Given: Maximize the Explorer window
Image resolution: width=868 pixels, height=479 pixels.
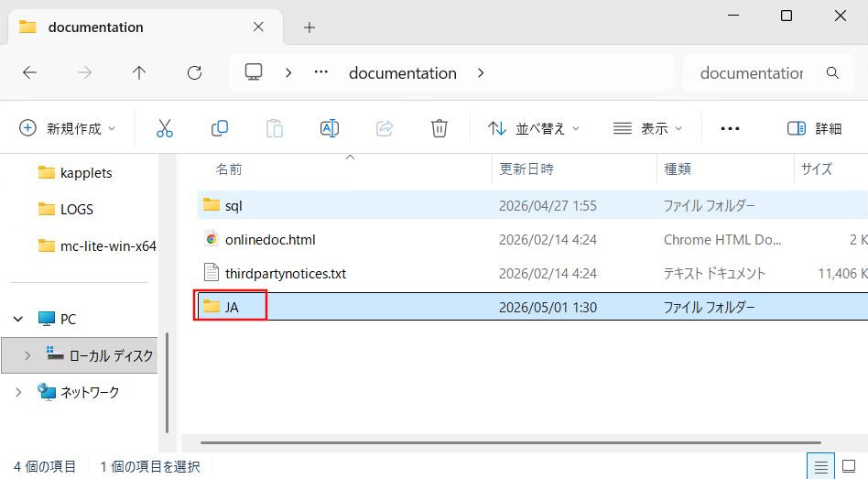Looking at the screenshot, I should pyautogui.click(x=787, y=16).
